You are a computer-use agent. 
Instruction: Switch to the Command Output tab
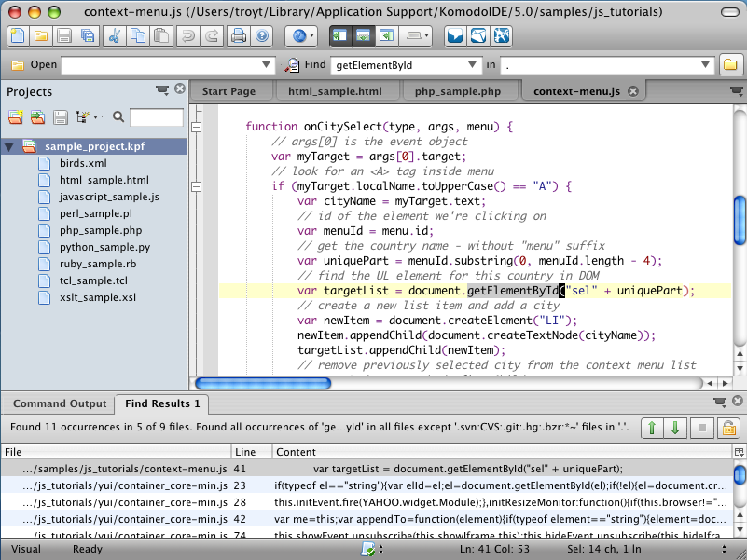point(59,403)
